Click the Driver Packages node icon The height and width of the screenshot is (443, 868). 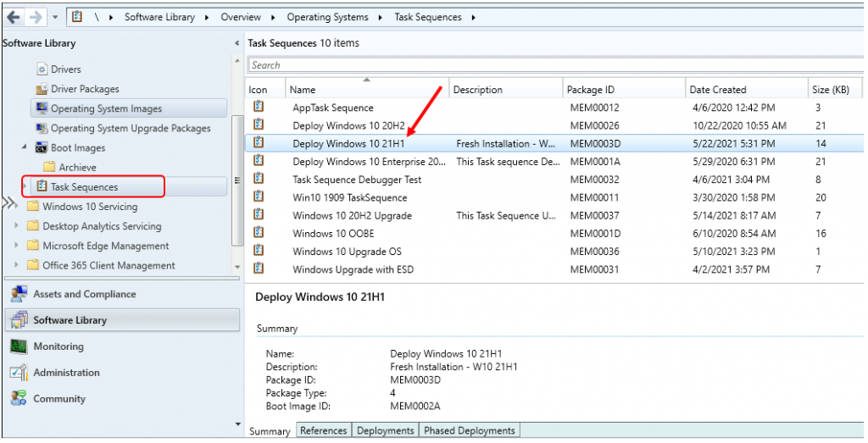pos(42,89)
